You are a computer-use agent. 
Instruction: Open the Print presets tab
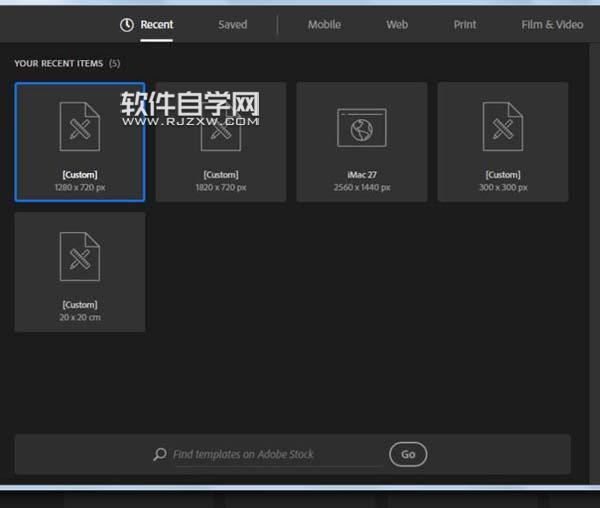coord(465,25)
